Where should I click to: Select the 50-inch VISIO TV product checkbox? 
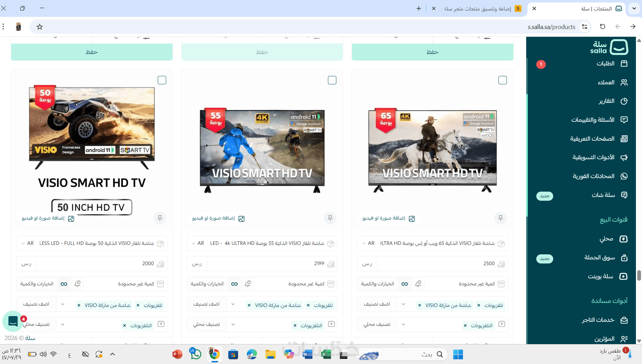click(x=162, y=80)
